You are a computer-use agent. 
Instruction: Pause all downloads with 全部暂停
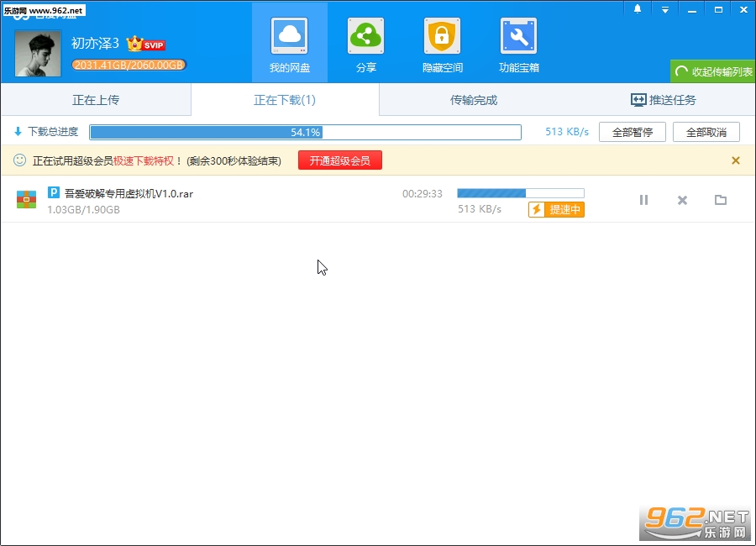632,132
